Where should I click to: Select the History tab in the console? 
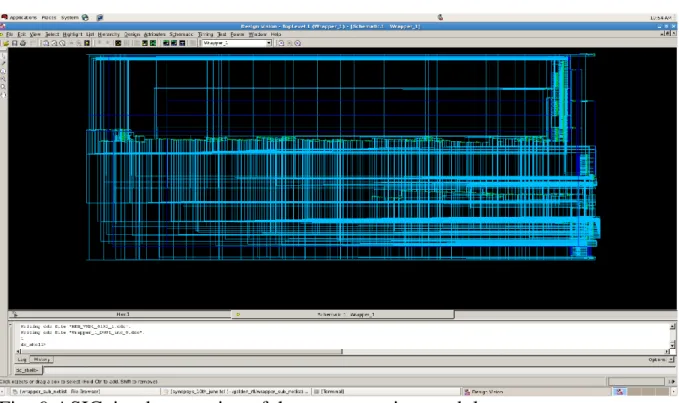point(42,360)
